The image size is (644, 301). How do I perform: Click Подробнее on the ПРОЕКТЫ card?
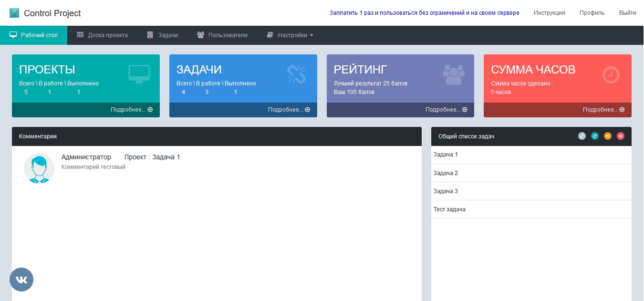click(132, 110)
